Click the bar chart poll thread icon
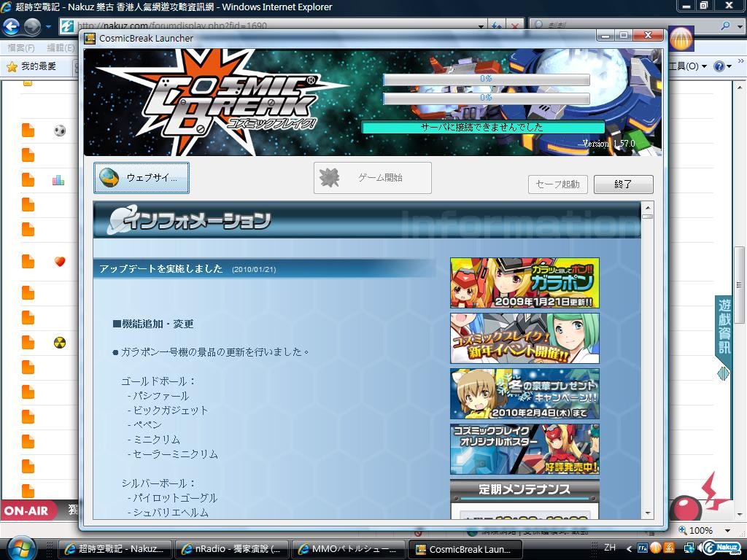 click(x=58, y=180)
